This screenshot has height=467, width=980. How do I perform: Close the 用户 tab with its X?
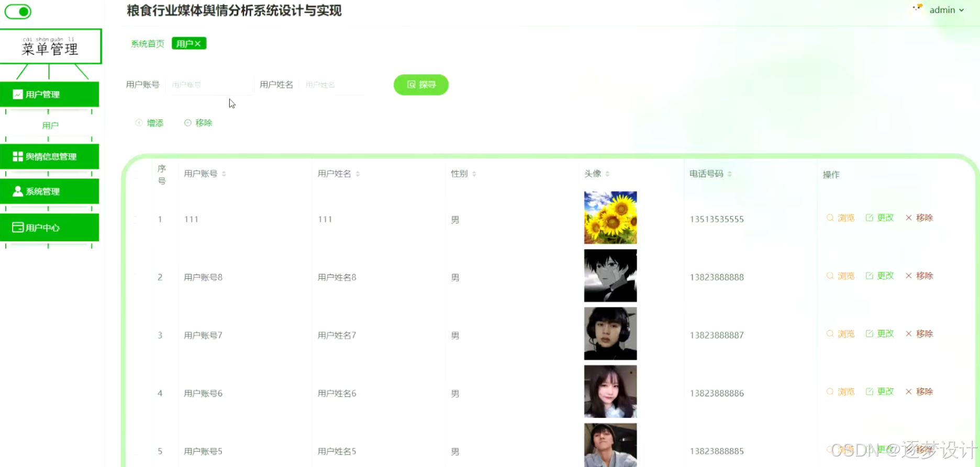pos(198,44)
